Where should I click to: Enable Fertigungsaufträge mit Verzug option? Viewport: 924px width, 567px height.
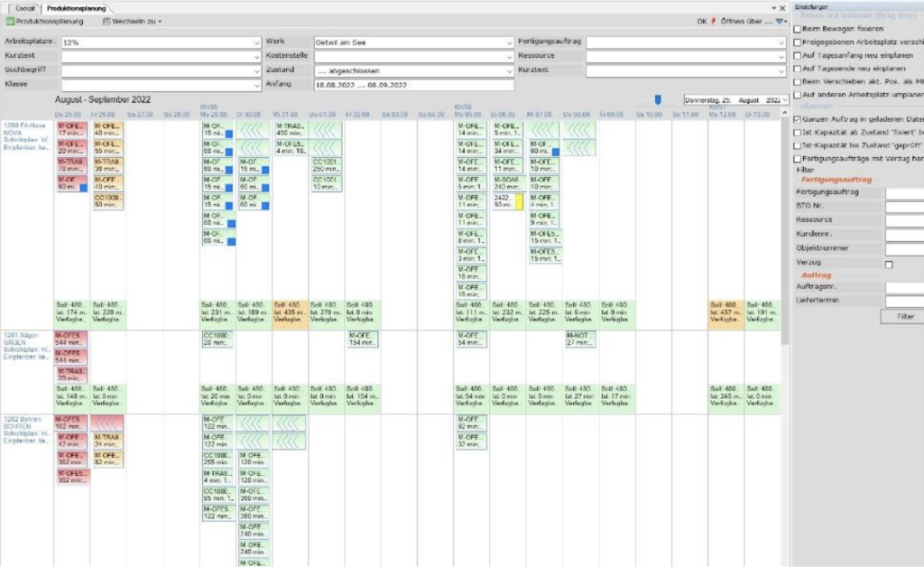[x=798, y=159]
